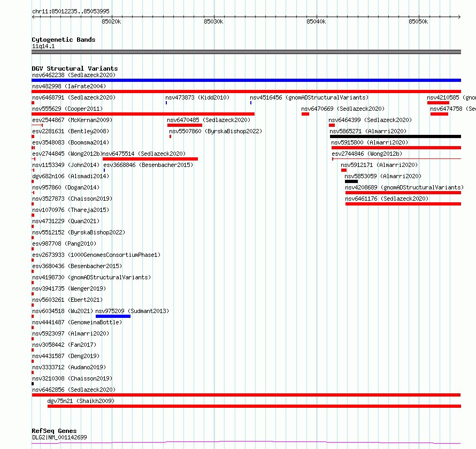Click the nsv6462238 (Sedlazeck2020) variant label

(74, 75)
